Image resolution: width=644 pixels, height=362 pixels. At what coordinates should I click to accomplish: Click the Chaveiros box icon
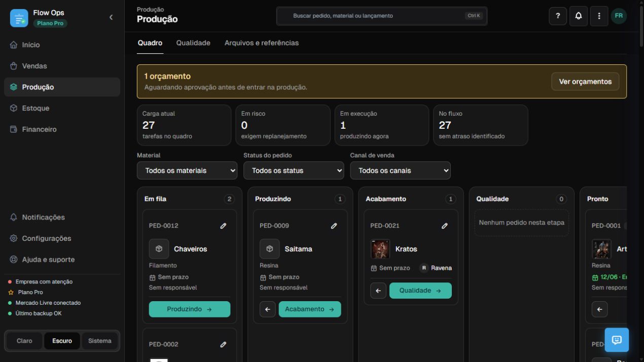tap(159, 249)
